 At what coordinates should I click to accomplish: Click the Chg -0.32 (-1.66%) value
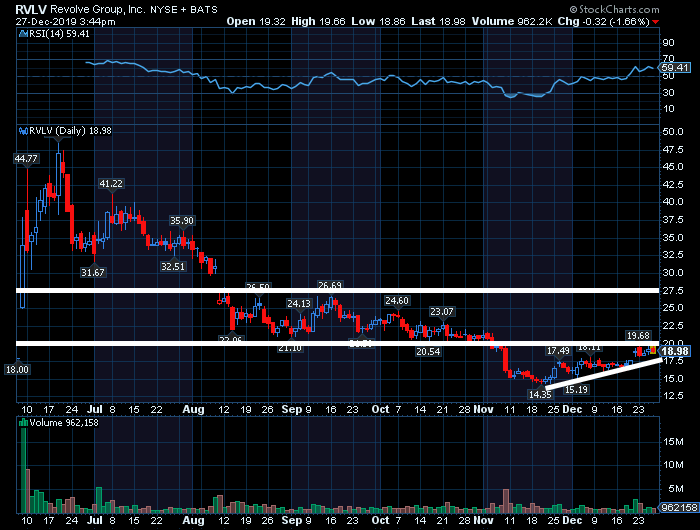(604, 21)
